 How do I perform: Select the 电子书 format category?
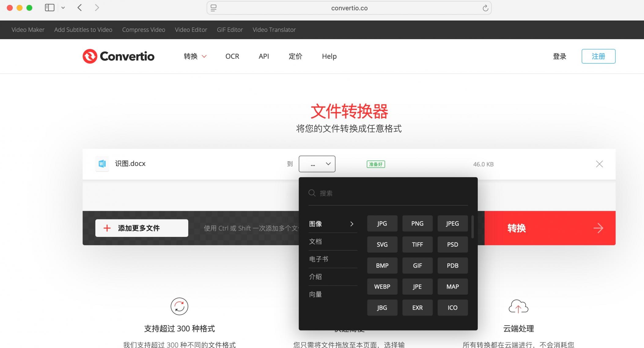coord(318,259)
